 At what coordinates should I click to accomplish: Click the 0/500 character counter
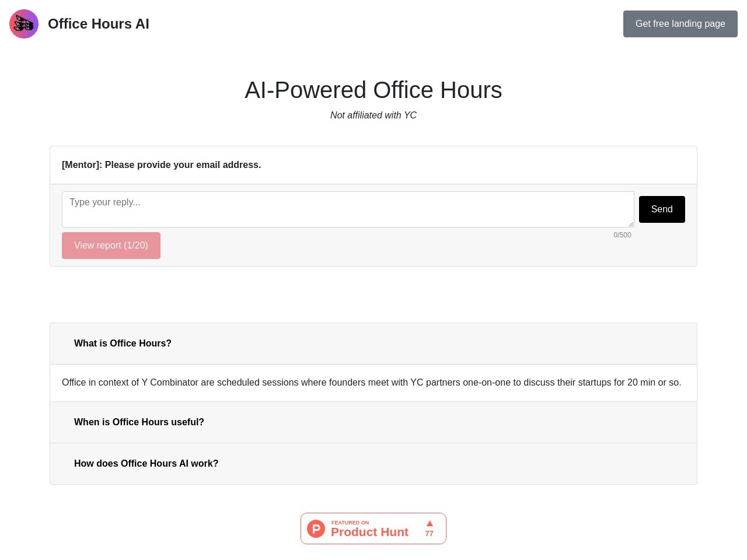click(x=622, y=235)
